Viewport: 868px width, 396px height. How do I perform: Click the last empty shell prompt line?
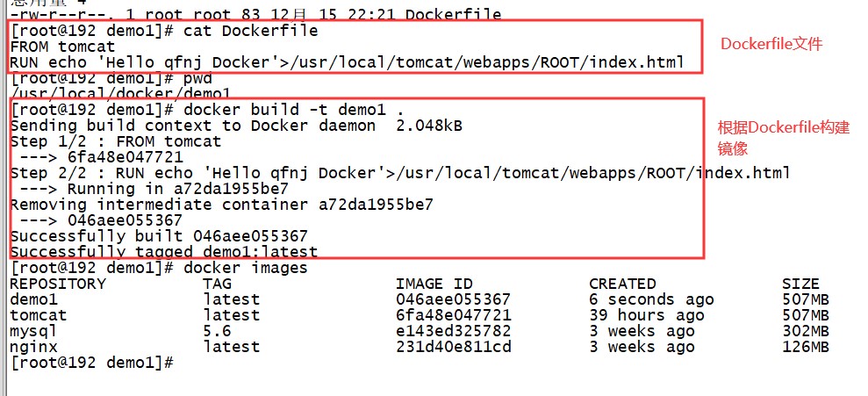pyautogui.click(x=92, y=364)
